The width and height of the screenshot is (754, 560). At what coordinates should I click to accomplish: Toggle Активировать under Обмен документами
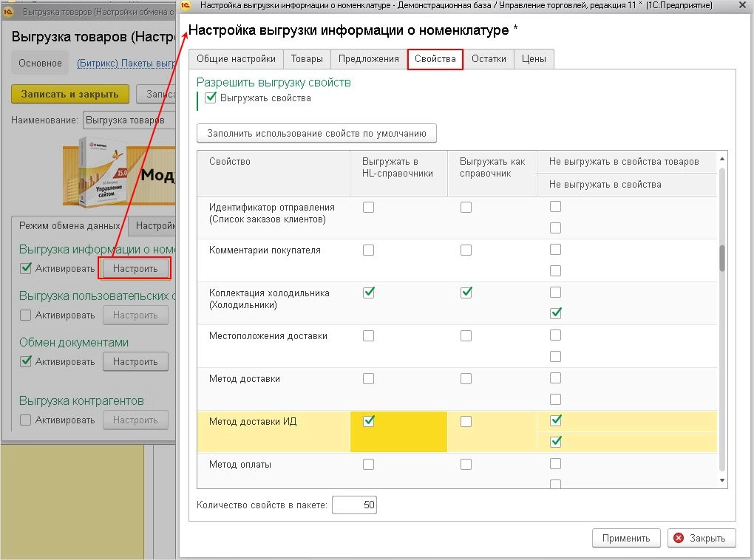27,361
